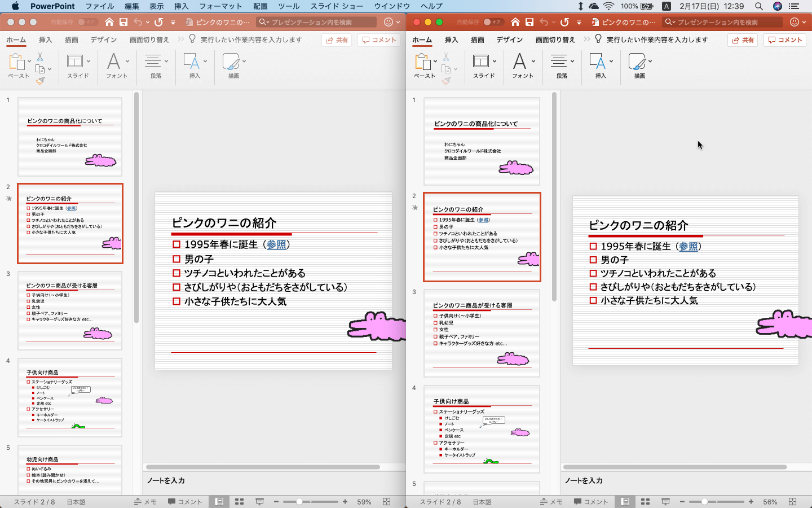Toggle the メモ notes pane in the right window
812x508 pixels.
(551, 502)
